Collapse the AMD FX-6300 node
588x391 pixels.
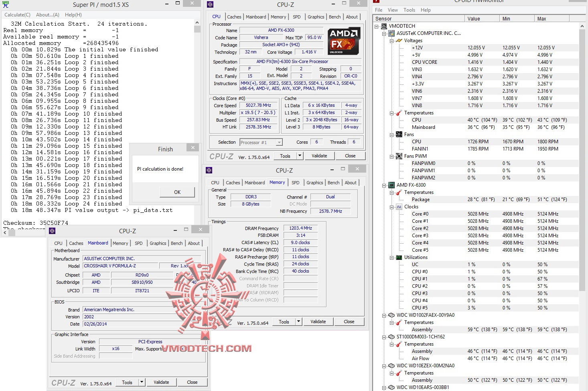click(384, 185)
